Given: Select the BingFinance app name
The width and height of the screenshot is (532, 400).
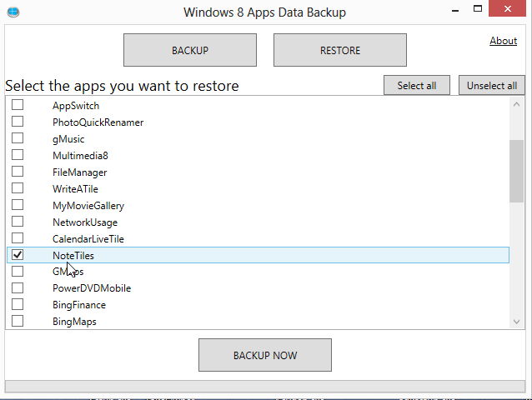Looking at the screenshot, I should [79, 305].
